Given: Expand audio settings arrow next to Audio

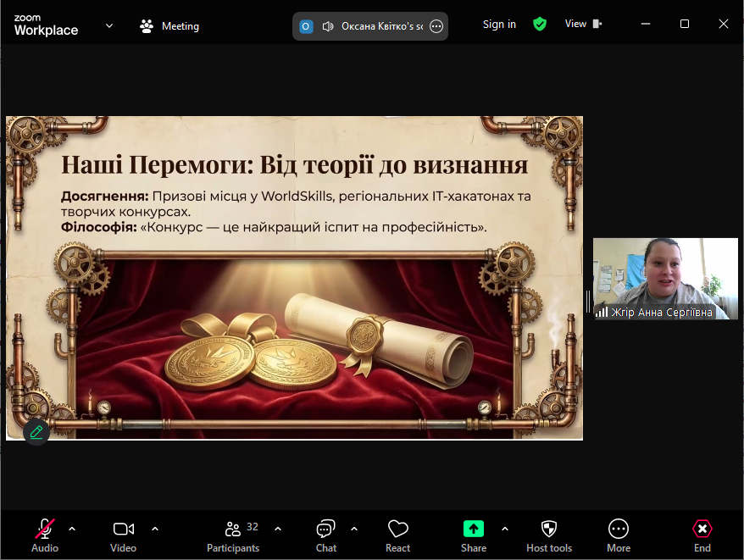Looking at the screenshot, I should point(72,529).
